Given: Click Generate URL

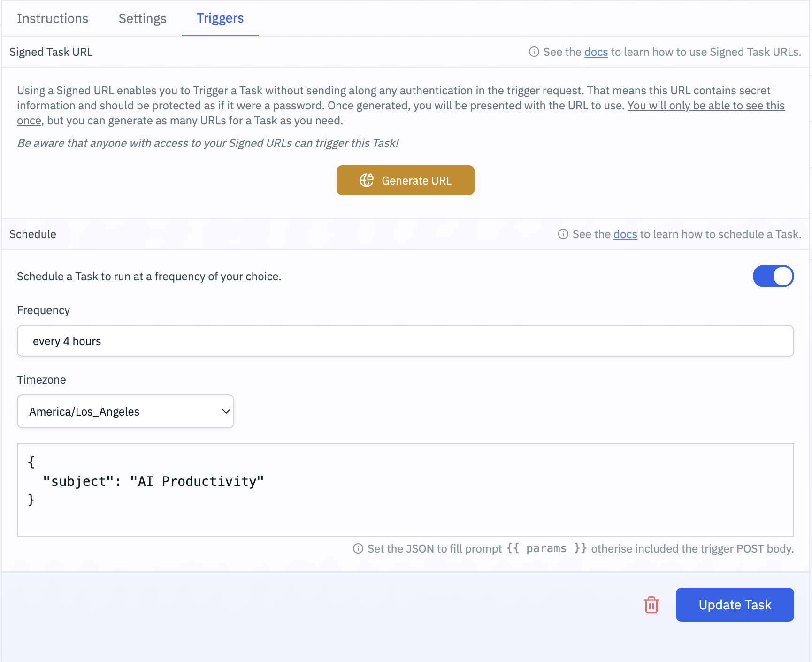Looking at the screenshot, I should point(405,180).
